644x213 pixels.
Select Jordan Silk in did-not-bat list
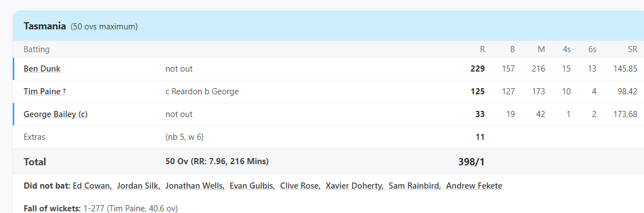[x=139, y=185]
